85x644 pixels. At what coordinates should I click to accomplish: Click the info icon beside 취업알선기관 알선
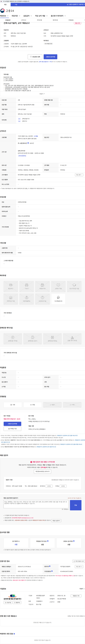[48, 541]
